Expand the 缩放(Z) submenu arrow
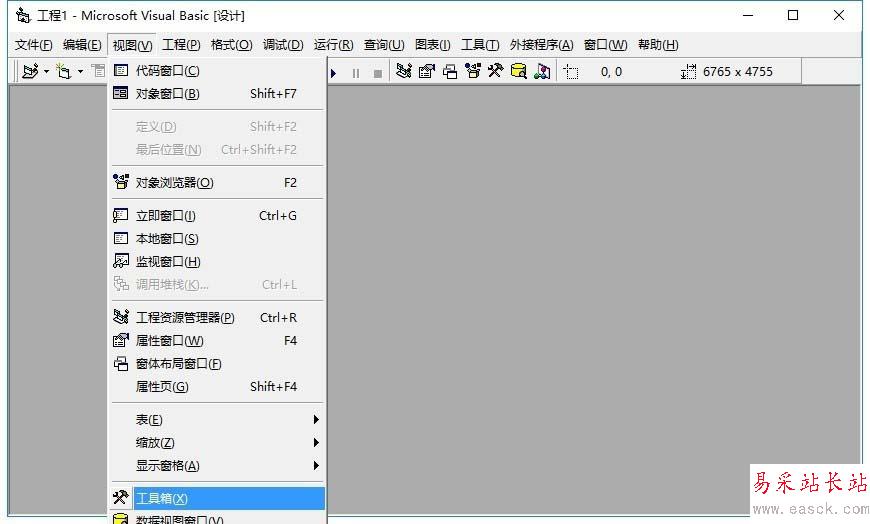The image size is (870, 524). pos(316,443)
